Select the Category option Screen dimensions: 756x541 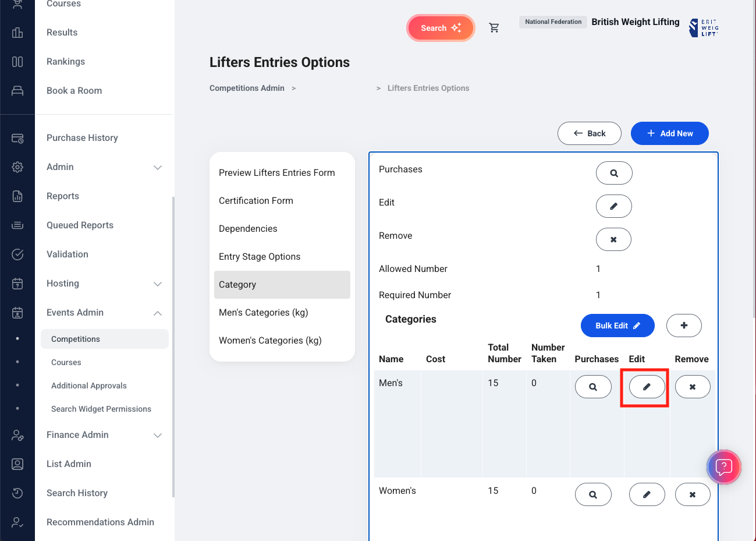[282, 285]
